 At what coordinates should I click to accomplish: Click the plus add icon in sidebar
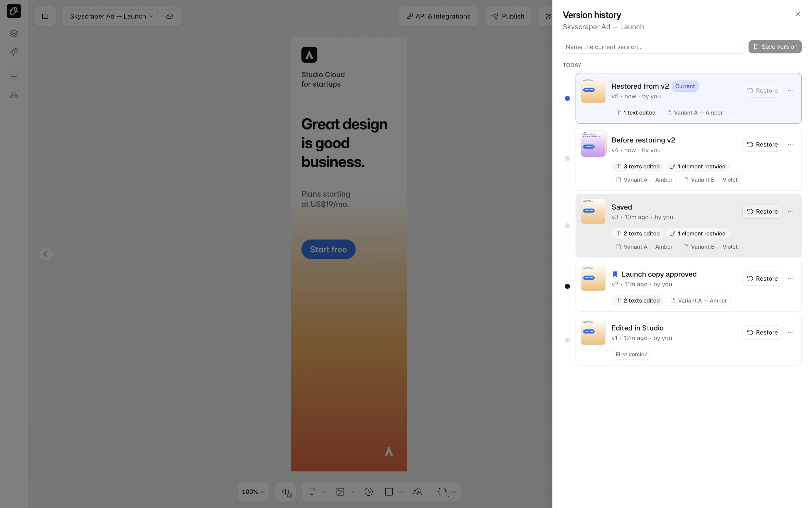[14, 77]
